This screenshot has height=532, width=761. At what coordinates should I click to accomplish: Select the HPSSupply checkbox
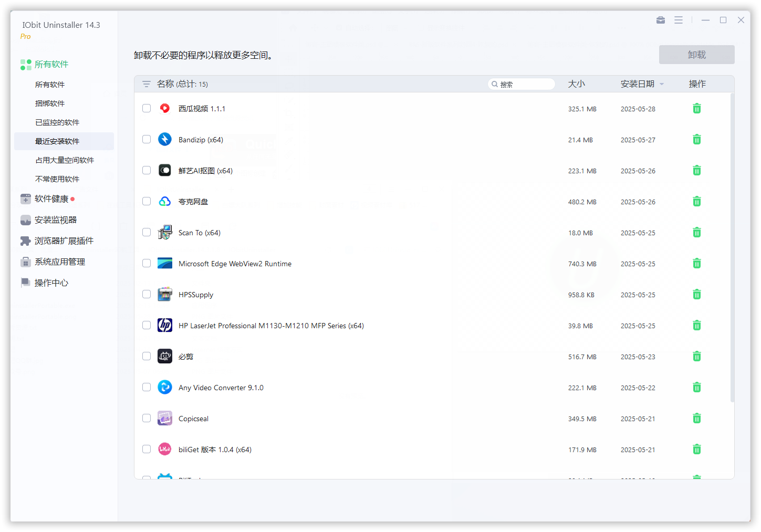(x=147, y=294)
